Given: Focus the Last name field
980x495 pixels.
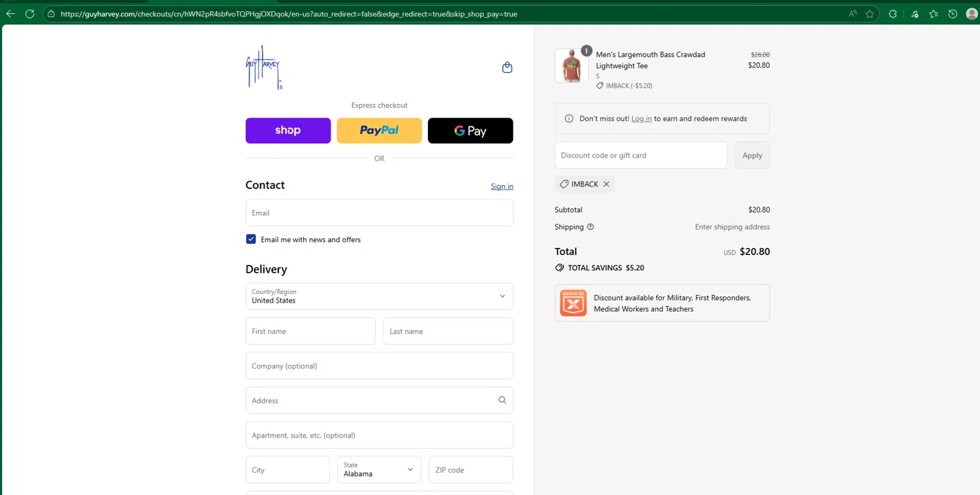Looking at the screenshot, I should coord(448,331).
